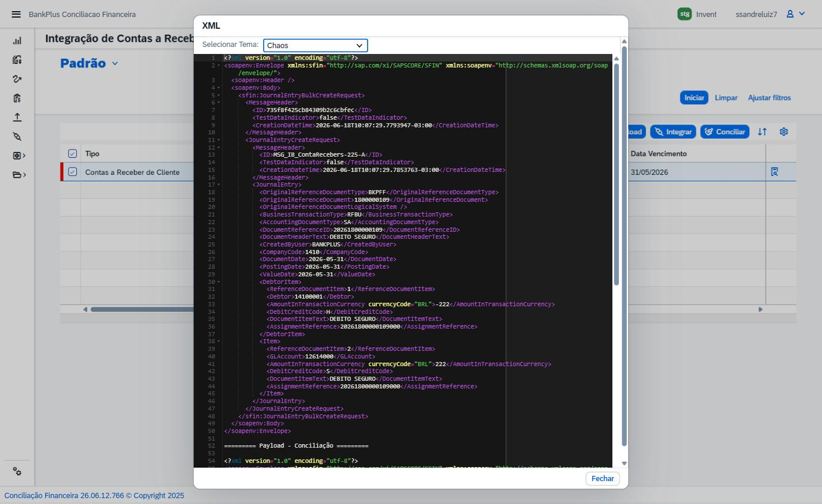822x504 pixels.
Task: Open the table sort arrows icon
Action: click(762, 132)
